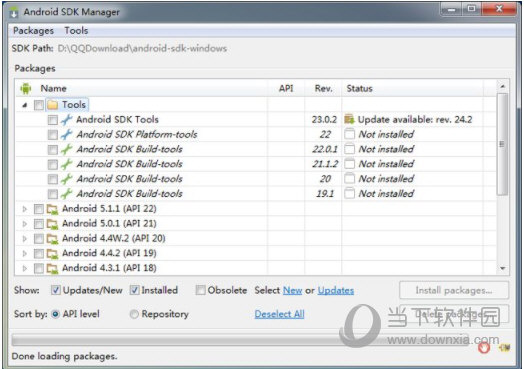Click the SDK Path text D:\QQDownload\android-sdk-windows
This screenshot has width=524, height=369.
tap(142, 48)
